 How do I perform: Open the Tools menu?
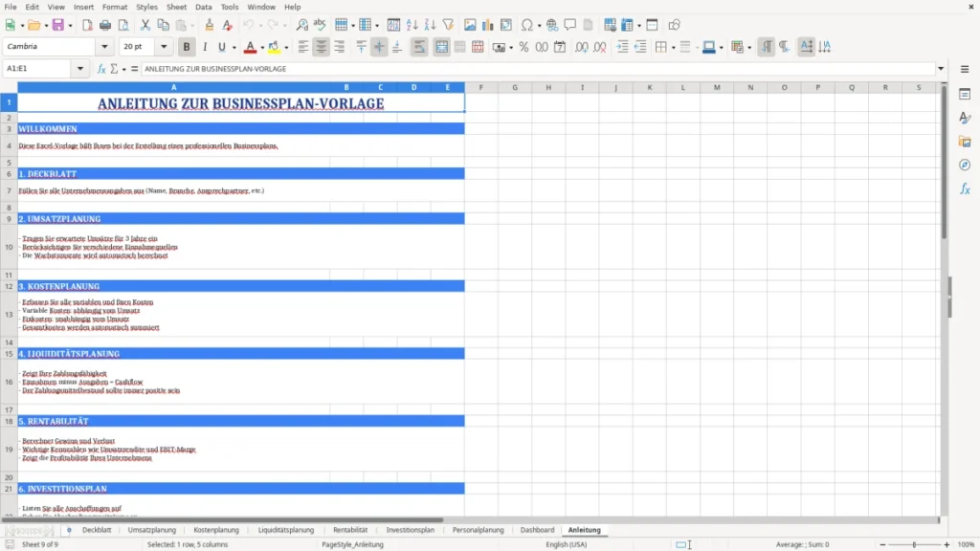pyautogui.click(x=230, y=7)
